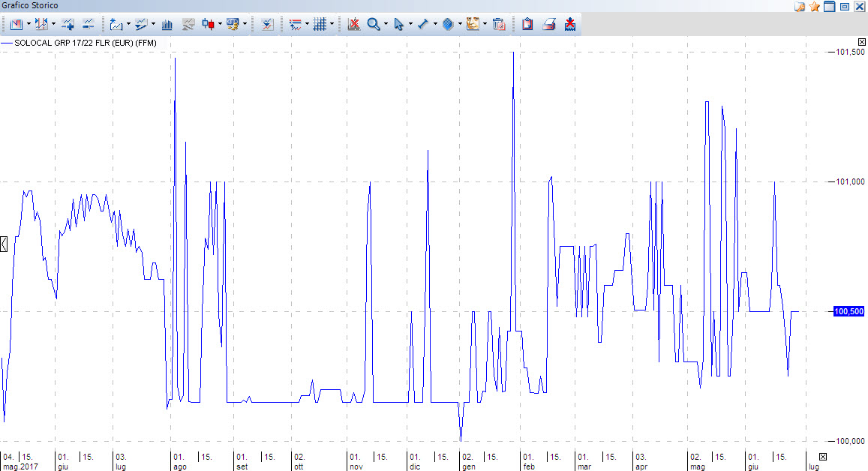Click the folder with key icon
This screenshot has width=868, height=471.
[x=800, y=7]
